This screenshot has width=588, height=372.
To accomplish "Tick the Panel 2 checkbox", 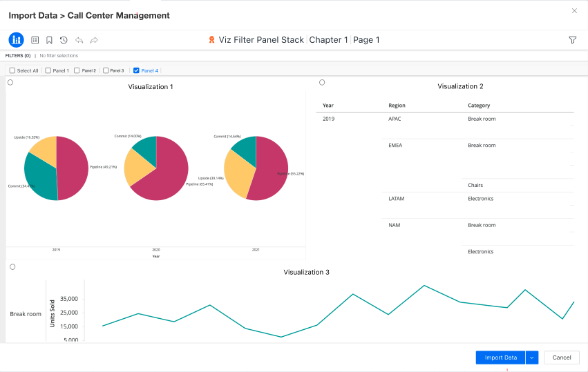I will coord(77,70).
